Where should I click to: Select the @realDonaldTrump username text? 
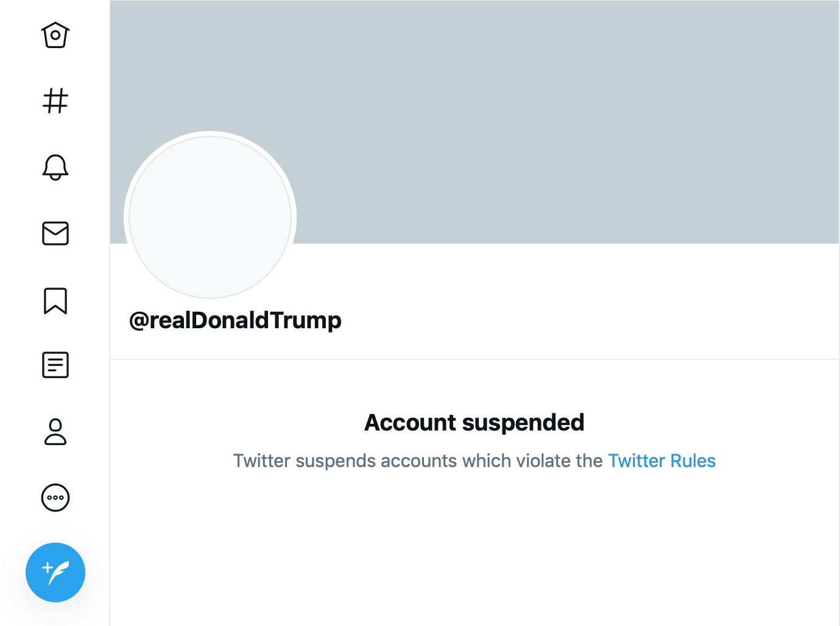[236, 320]
